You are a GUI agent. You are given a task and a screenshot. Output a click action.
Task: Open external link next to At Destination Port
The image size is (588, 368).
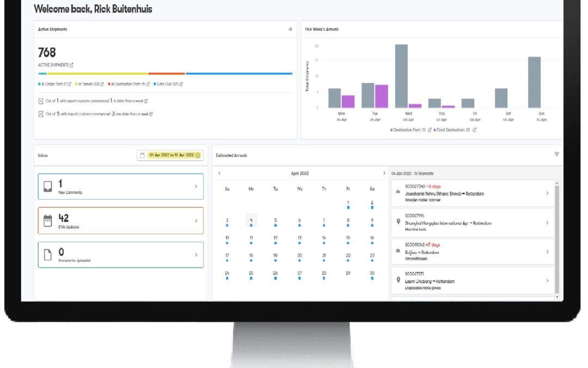point(148,84)
